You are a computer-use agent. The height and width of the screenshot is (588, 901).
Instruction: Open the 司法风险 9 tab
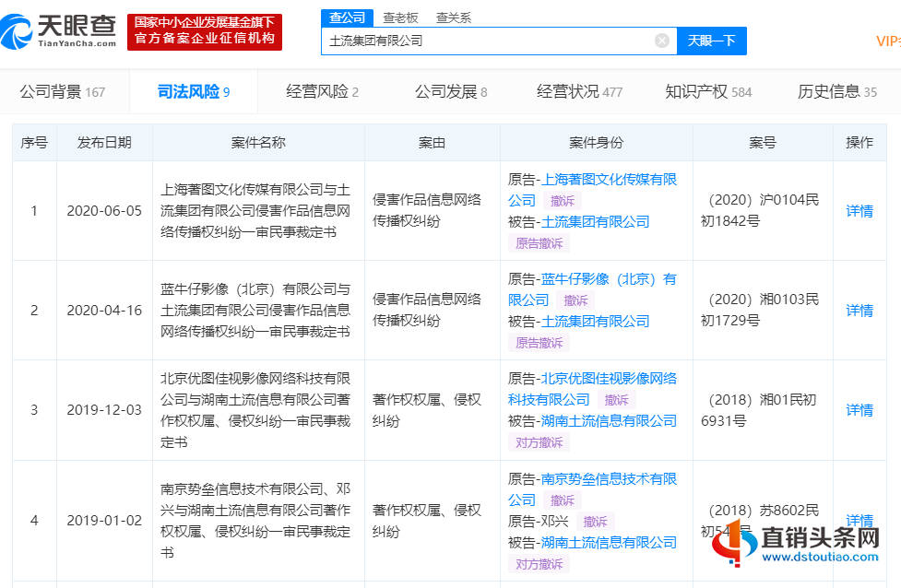(194, 92)
